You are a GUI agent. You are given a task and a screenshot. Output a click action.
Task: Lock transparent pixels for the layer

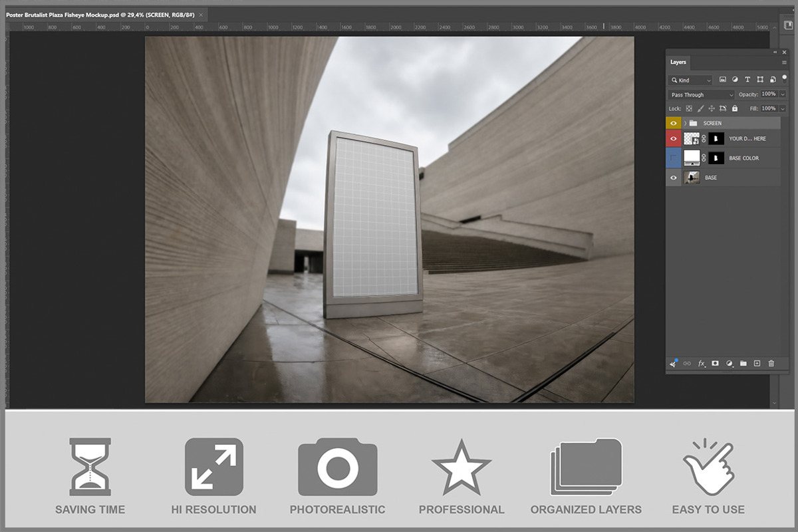click(x=689, y=108)
